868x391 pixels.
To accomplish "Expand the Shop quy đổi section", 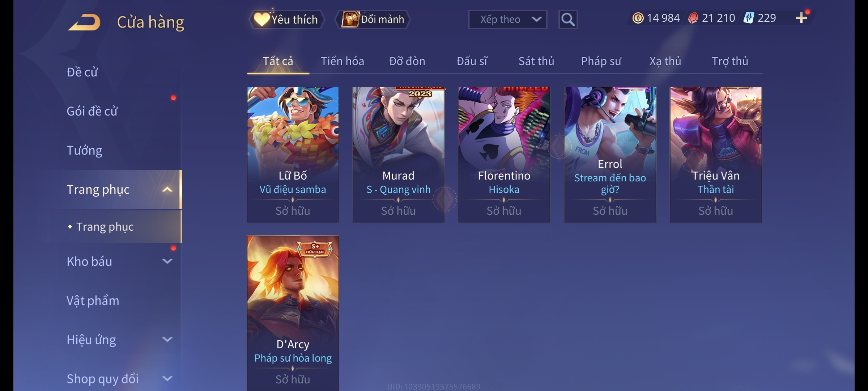I will click(x=167, y=378).
